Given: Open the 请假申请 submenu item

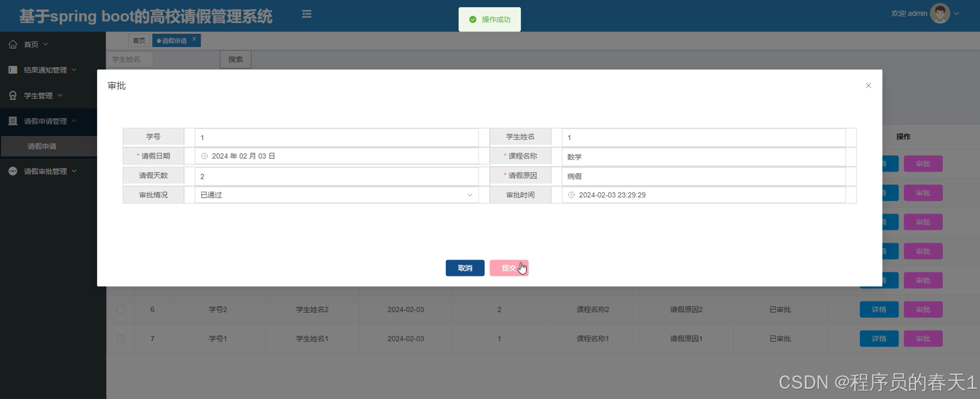Looking at the screenshot, I should pyautogui.click(x=49, y=146).
